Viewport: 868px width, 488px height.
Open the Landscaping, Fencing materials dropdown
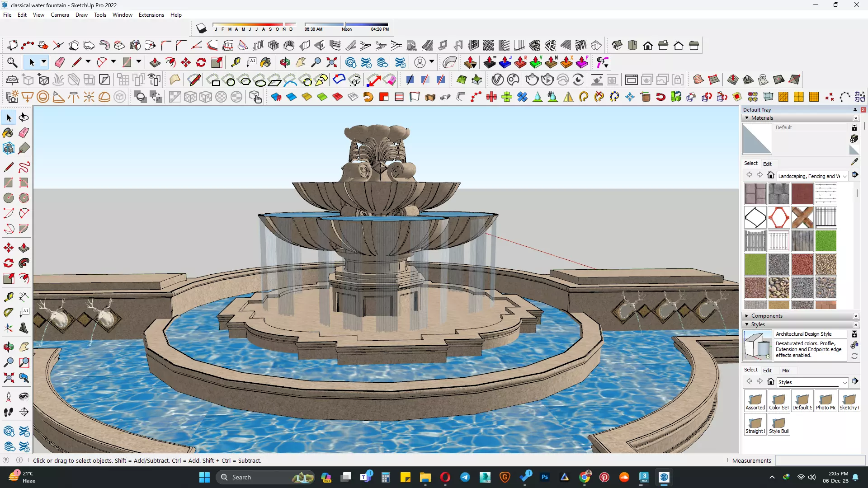[x=844, y=176]
